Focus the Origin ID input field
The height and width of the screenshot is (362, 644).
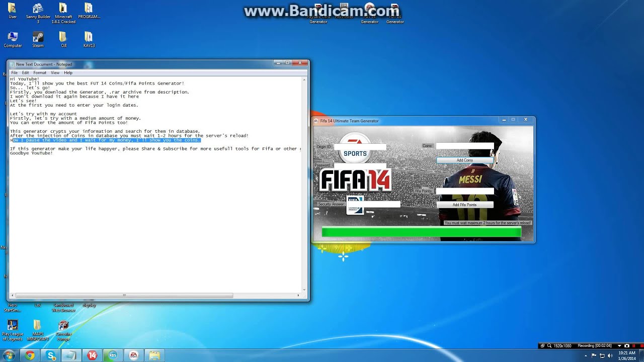(x=359, y=147)
